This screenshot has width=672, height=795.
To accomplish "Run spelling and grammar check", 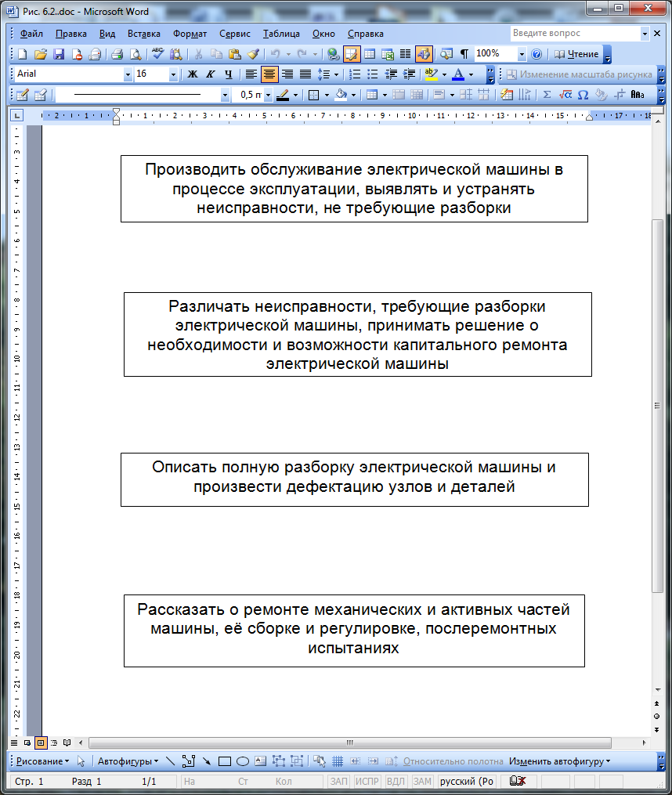I will tap(157, 54).
